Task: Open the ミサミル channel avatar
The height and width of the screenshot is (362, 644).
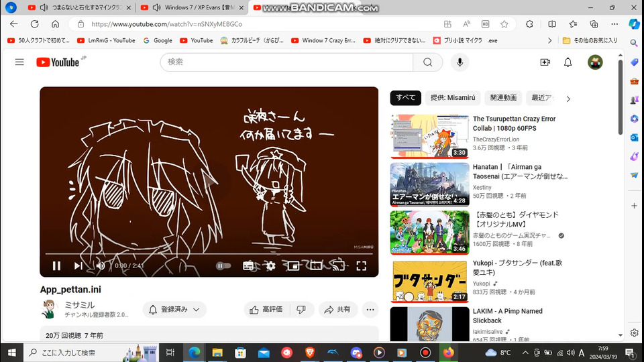Action: [49, 309]
